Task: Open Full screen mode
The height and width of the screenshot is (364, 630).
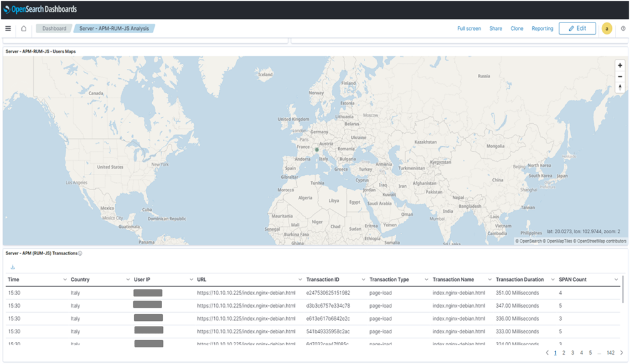Action: [x=469, y=29]
